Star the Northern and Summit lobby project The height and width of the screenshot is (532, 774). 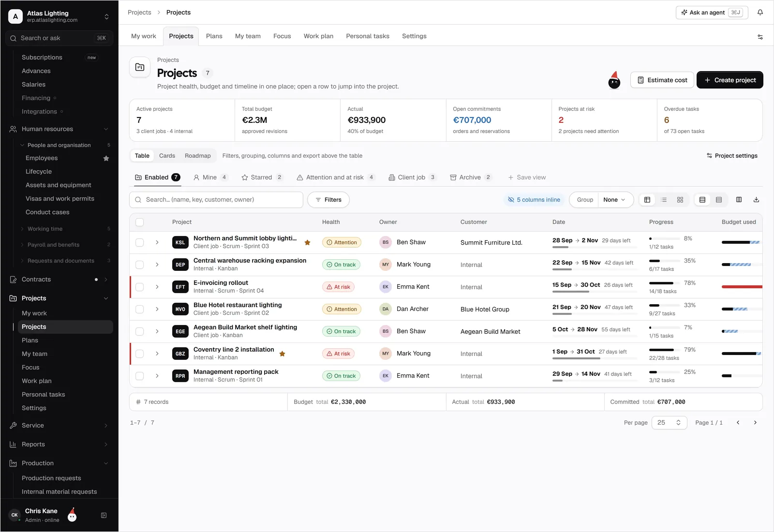click(307, 242)
